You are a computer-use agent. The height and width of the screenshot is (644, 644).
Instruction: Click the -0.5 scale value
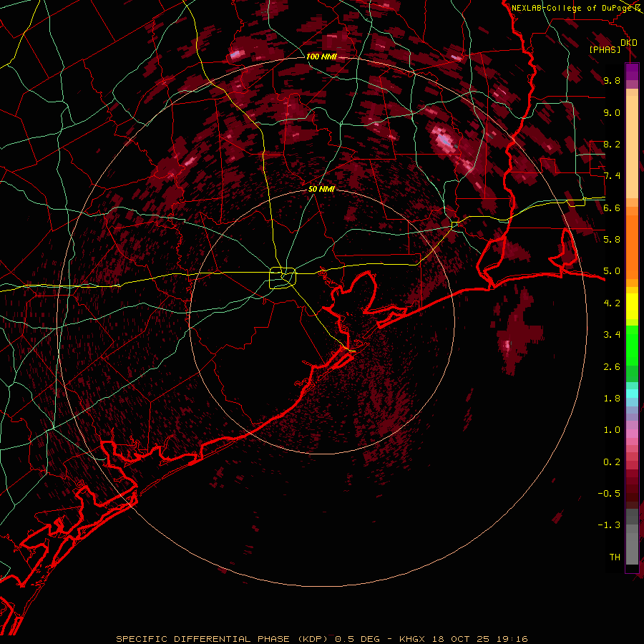click(609, 494)
